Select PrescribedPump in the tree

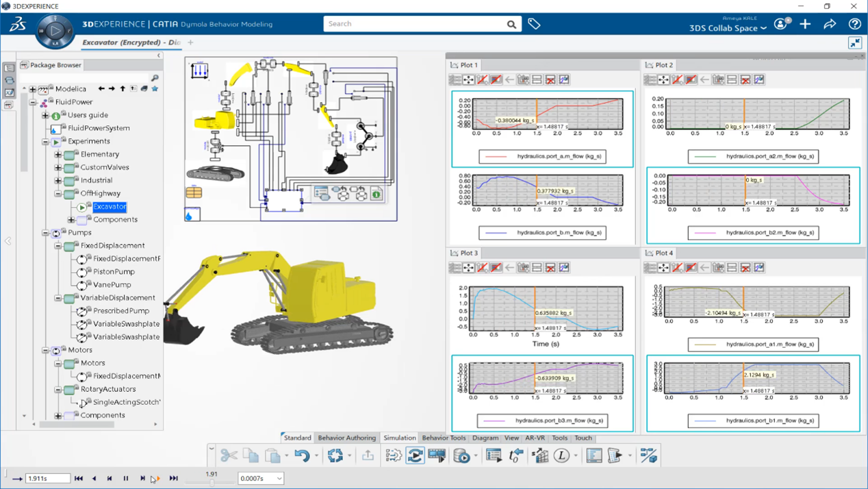pos(121,311)
